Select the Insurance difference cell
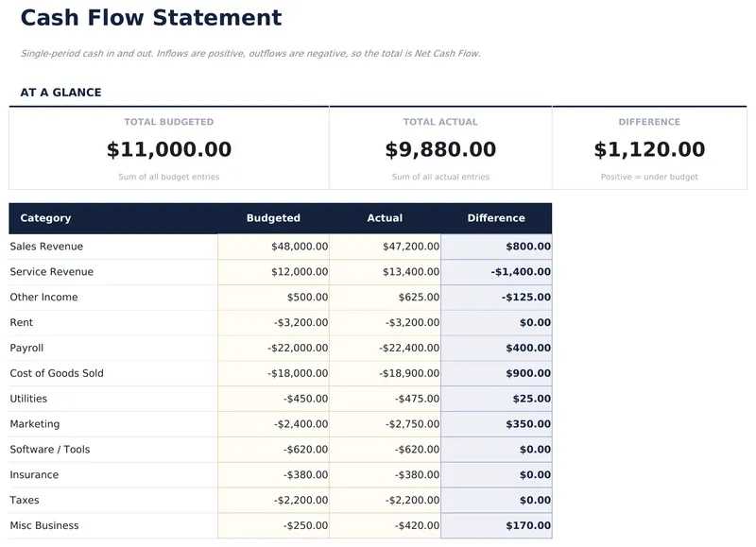The height and width of the screenshot is (547, 756). [x=497, y=475]
